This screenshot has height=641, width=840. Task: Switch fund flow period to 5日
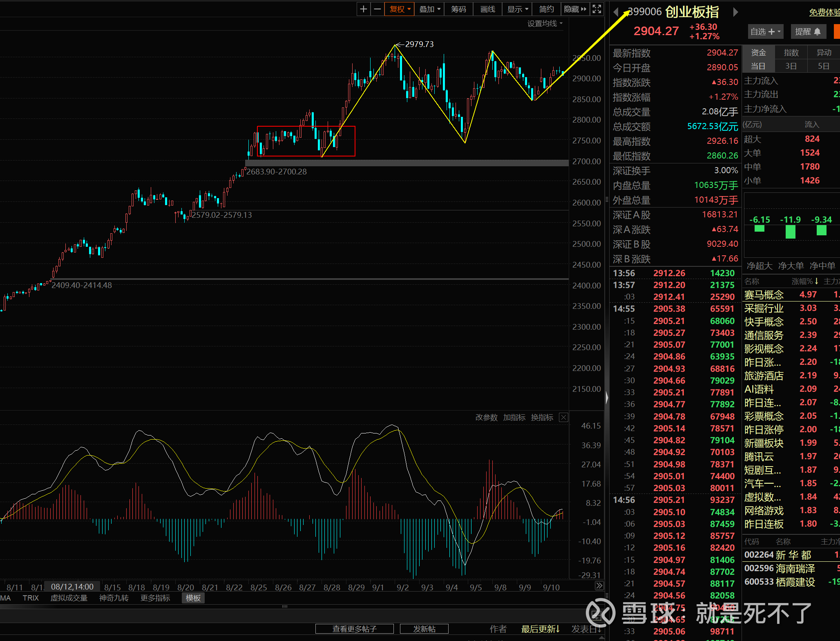(x=824, y=66)
